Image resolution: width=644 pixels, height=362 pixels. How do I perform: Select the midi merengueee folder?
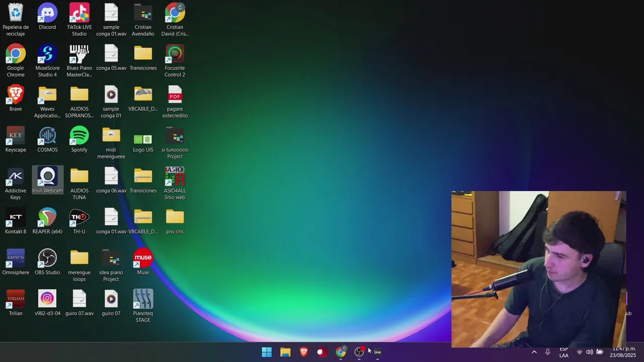click(x=111, y=143)
